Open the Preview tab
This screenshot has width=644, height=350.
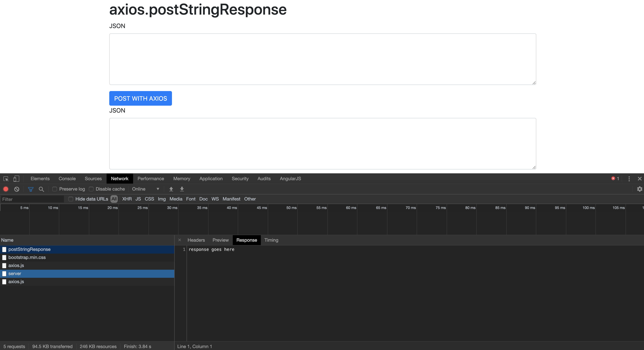click(x=220, y=240)
